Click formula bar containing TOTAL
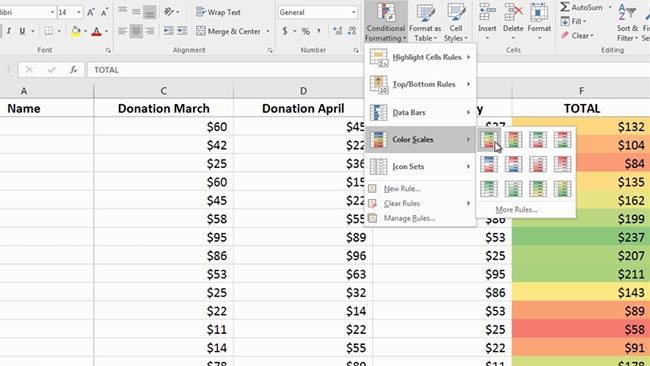The height and width of the screenshot is (366, 650). (x=226, y=70)
